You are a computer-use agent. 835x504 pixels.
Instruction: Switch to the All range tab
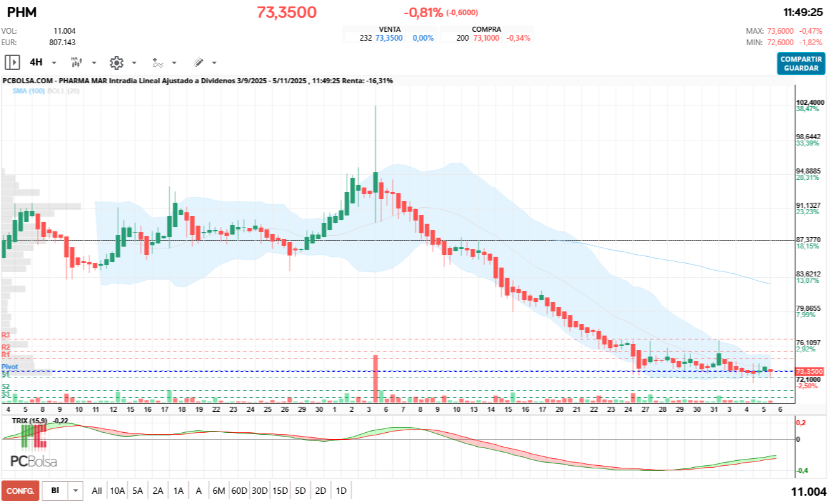(x=97, y=491)
